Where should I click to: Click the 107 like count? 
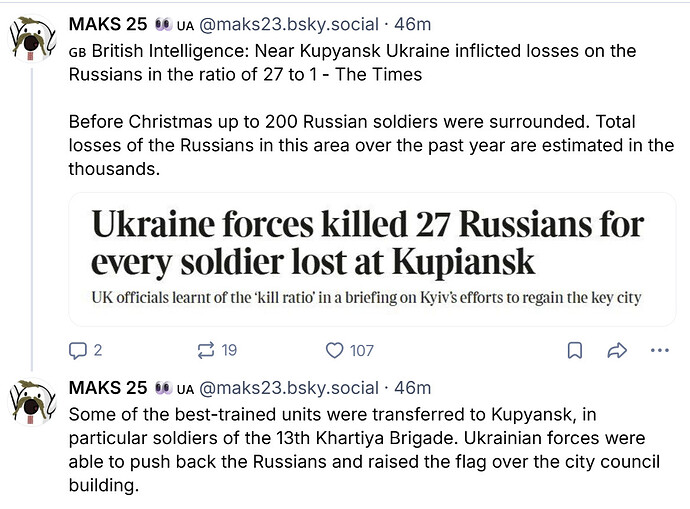[361, 350]
